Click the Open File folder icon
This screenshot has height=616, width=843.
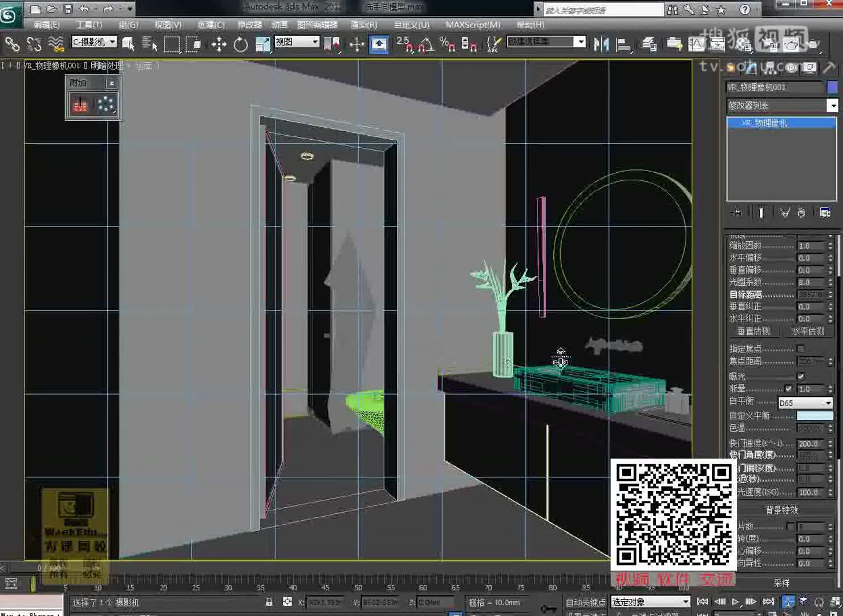(x=51, y=9)
